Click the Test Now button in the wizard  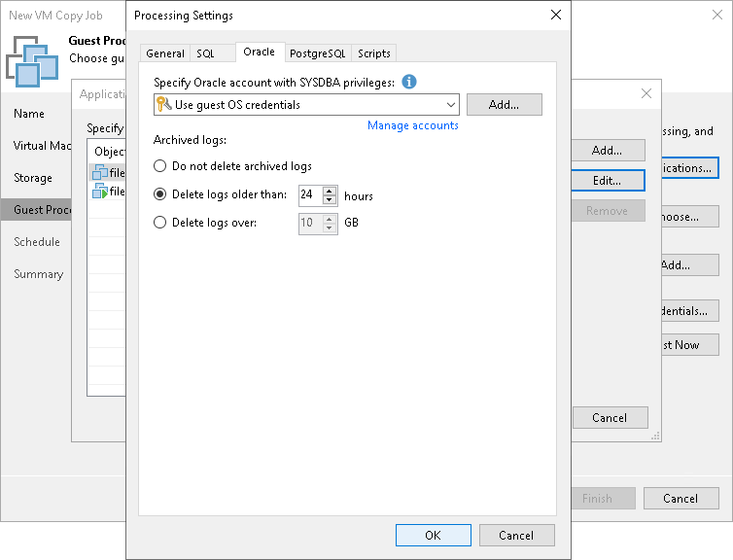[x=690, y=344]
